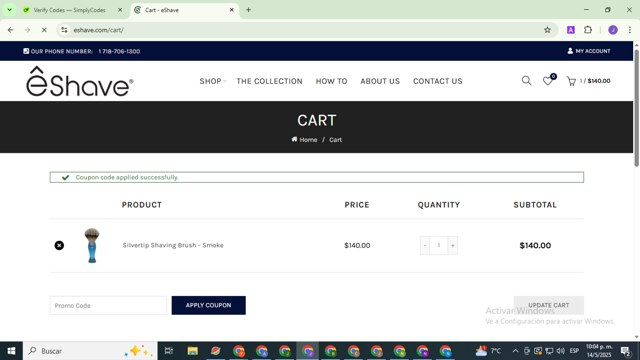Image resolution: width=640 pixels, height=360 pixels.
Task: Click the Promo Code input field
Action: coord(108,305)
